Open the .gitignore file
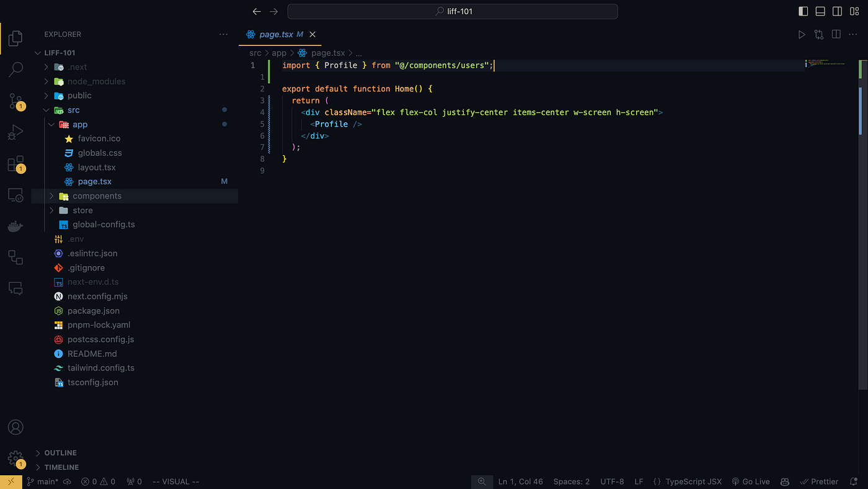This screenshot has width=868, height=489. 135,267
